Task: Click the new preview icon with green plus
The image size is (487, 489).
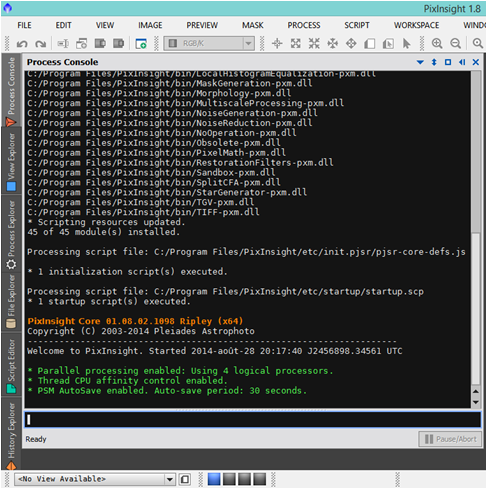Action: click(141, 43)
